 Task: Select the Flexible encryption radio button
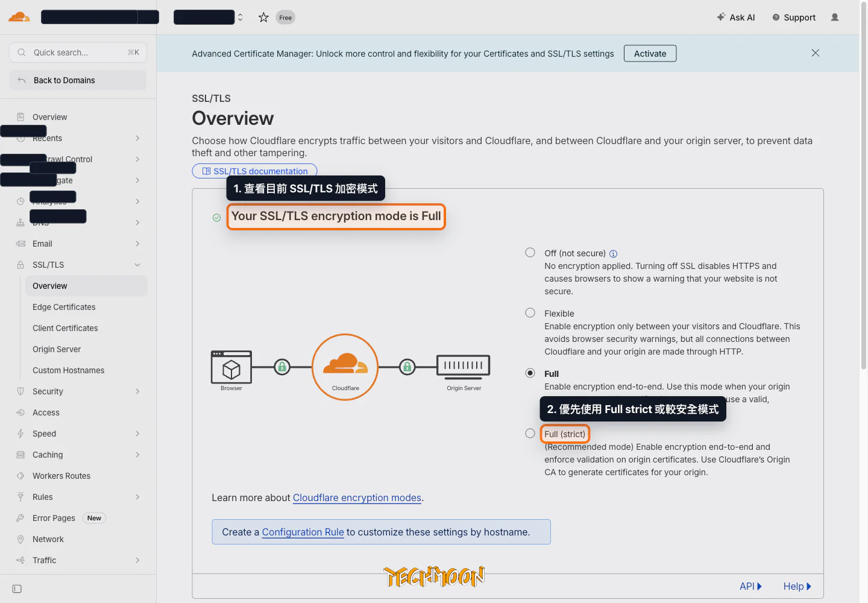(530, 313)
